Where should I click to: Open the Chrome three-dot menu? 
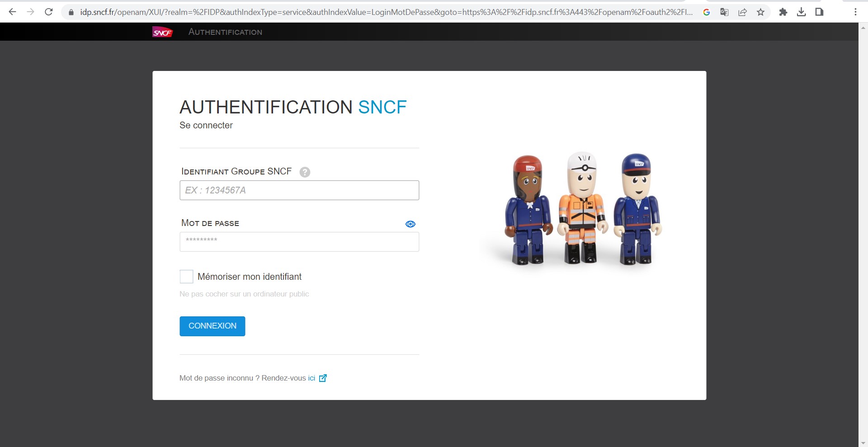click(855, 12)
